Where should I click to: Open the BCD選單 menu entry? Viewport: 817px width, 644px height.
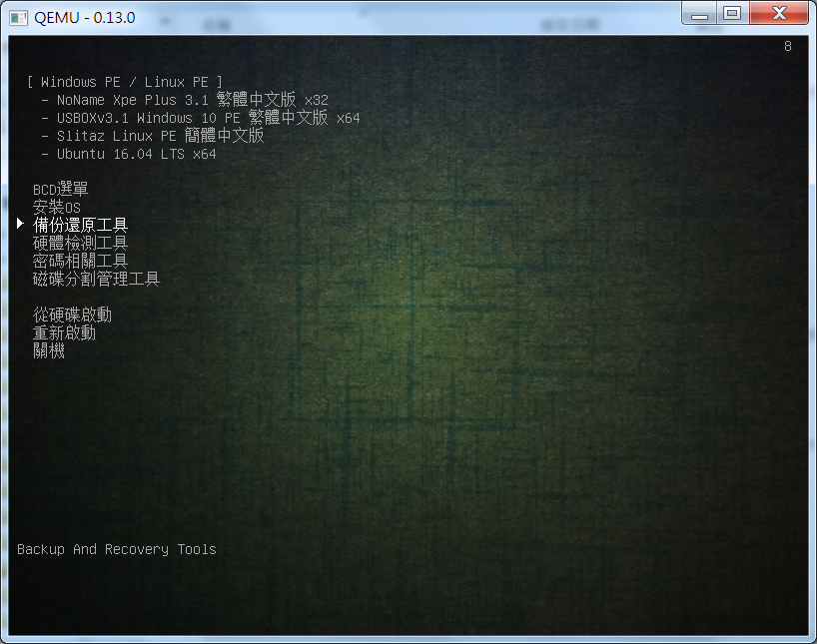(61, 189)
